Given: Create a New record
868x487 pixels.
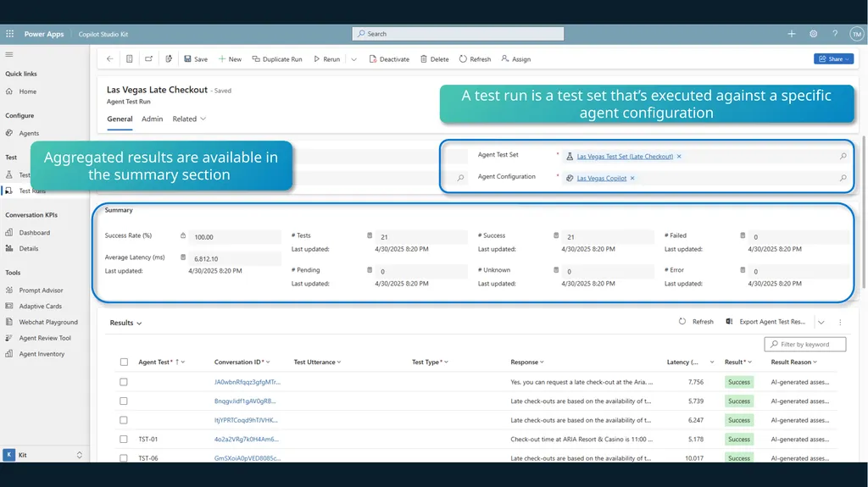Looking at the screenshot, I should click(230, 58).
